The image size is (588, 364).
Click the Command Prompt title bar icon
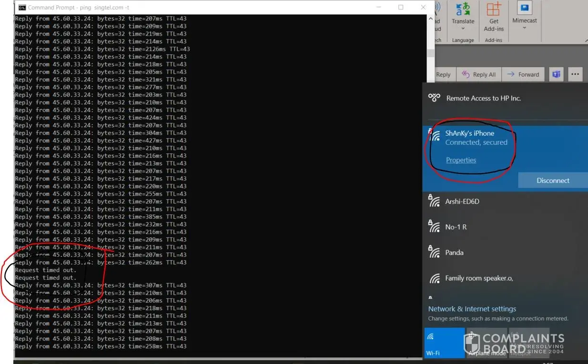[22, 7]
